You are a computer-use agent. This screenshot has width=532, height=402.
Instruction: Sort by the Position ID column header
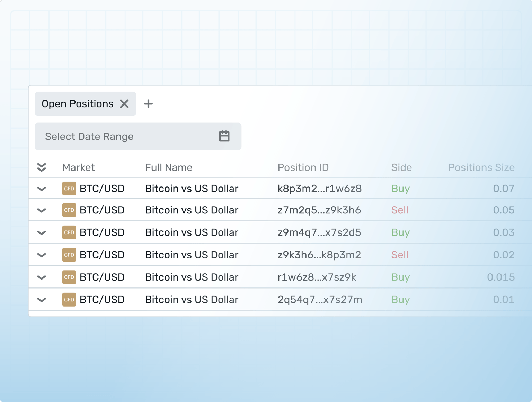click(x=303, y=167)
